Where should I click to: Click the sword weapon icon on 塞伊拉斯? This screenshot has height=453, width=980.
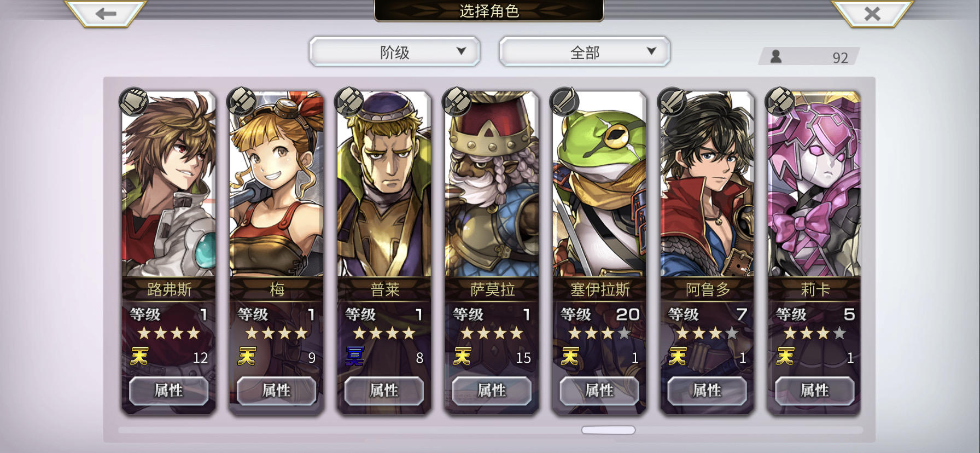click(564, 101)
